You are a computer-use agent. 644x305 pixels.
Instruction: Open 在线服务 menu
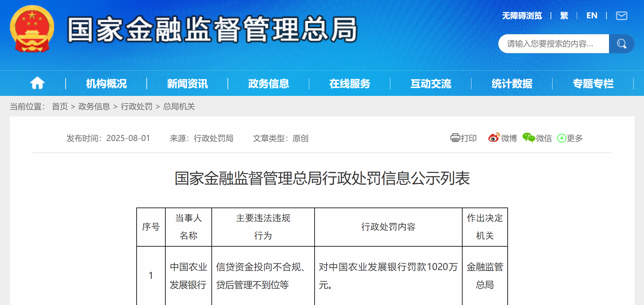click(x=350, y=84)
